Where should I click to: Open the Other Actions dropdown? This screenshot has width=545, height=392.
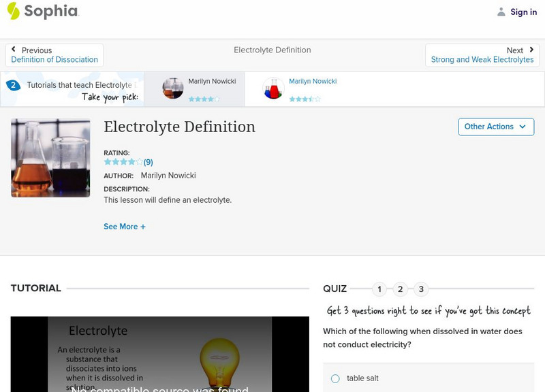click(x=495, y=127)
